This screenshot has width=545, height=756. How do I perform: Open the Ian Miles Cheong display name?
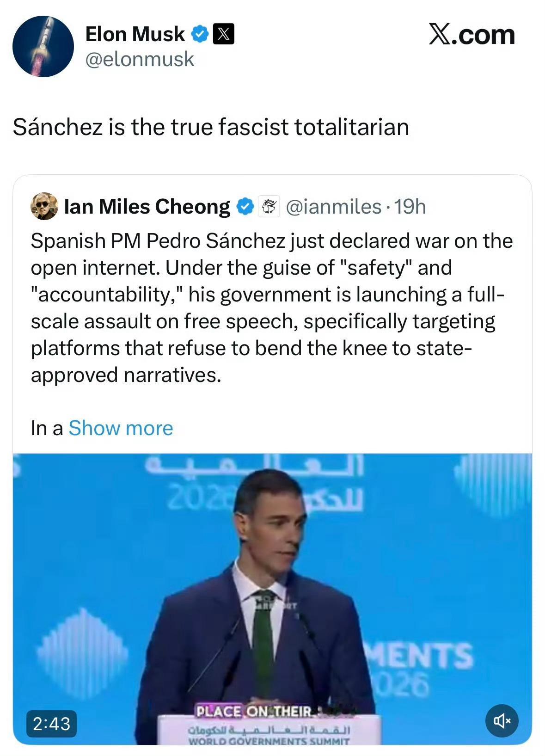pos(147,207)
